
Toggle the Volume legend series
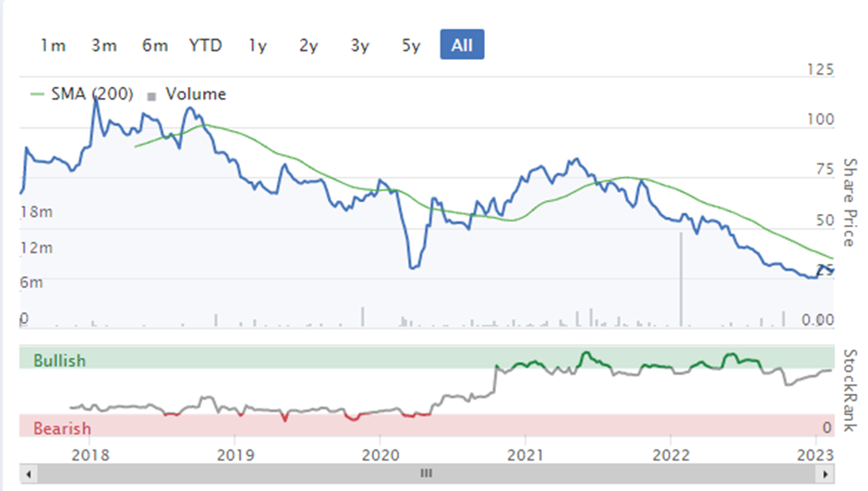196,94
